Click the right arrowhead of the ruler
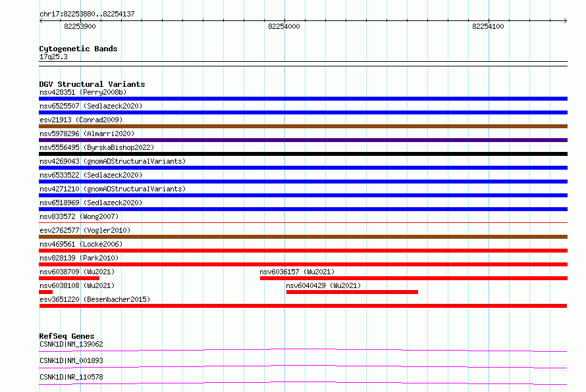This screenshot has height=392, width=586. click(x=566, y=20)
